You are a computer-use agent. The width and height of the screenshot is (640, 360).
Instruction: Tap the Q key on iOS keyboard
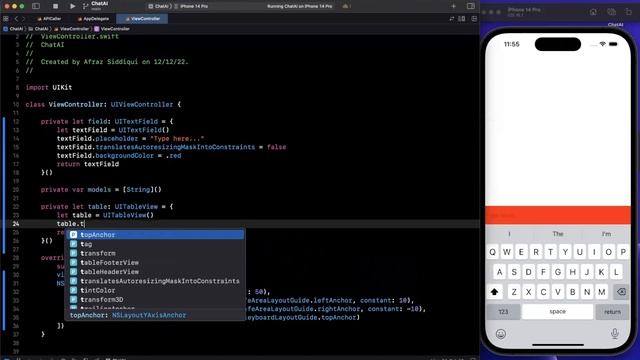click(x=493, y=252)
